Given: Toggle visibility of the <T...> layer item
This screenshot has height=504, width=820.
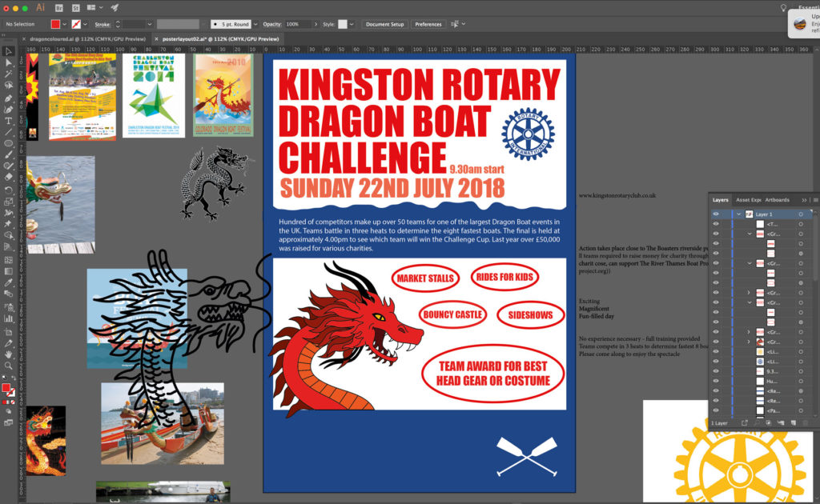Looking at the screenshot, I should click(716, 224).
